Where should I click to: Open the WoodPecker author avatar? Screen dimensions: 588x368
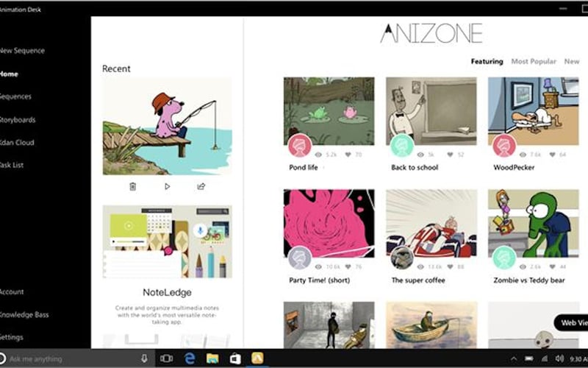[504, 146]
